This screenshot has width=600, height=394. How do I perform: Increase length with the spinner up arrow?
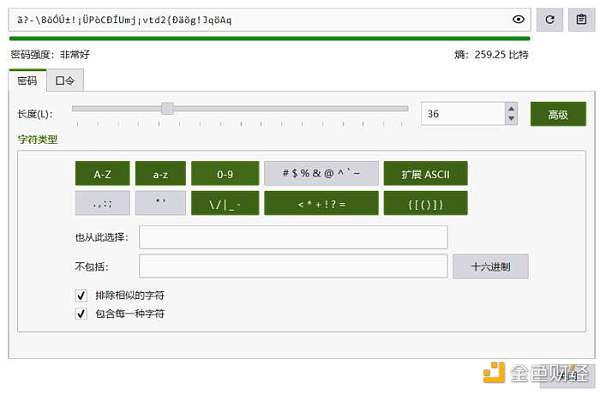[x=511, y=109]
